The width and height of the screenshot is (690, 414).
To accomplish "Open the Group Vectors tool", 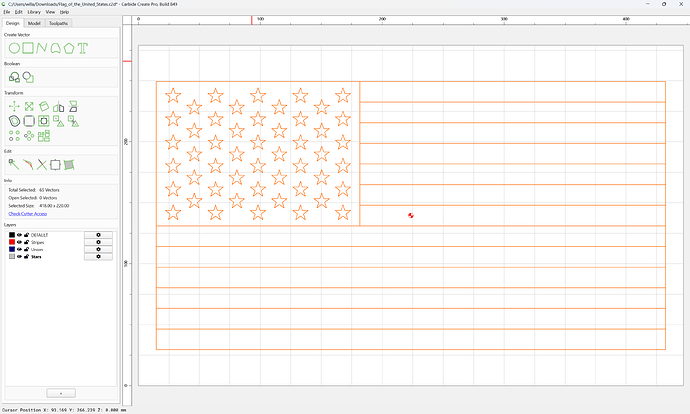I will tap(59, 121).
